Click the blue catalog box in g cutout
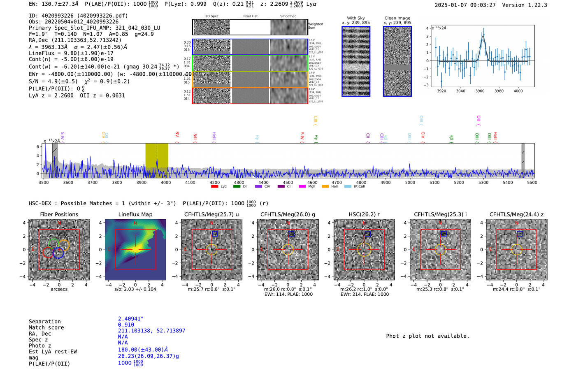 [291, 234]
